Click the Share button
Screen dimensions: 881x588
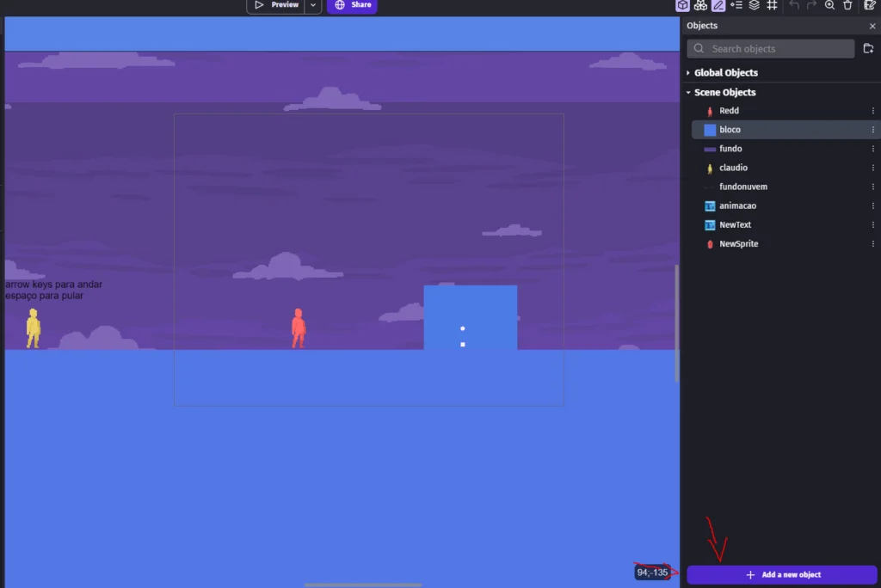pyautogui.click(x=352, y=6)
